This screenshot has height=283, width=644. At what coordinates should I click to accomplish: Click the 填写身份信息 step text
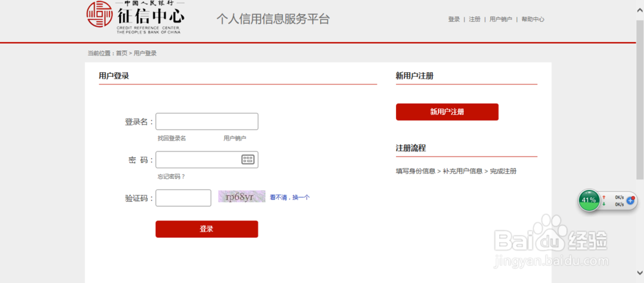[x=415, y=171]
